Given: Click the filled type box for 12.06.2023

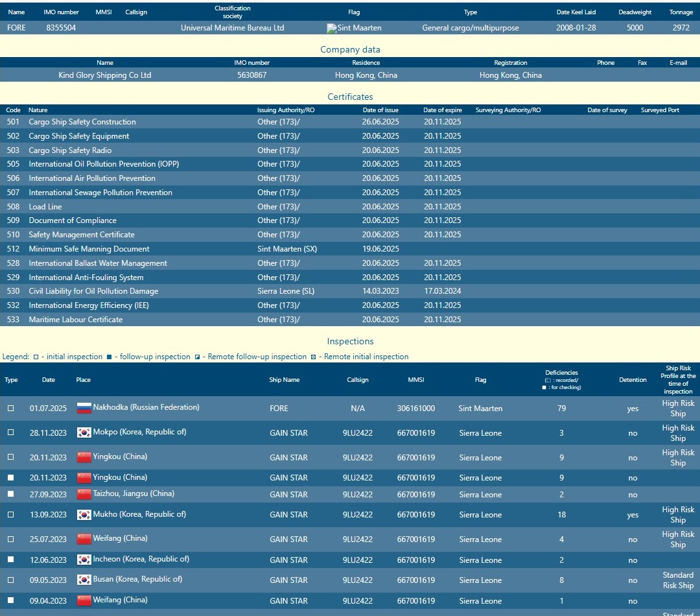Looking at the screenshot, I should coord(10,560).
